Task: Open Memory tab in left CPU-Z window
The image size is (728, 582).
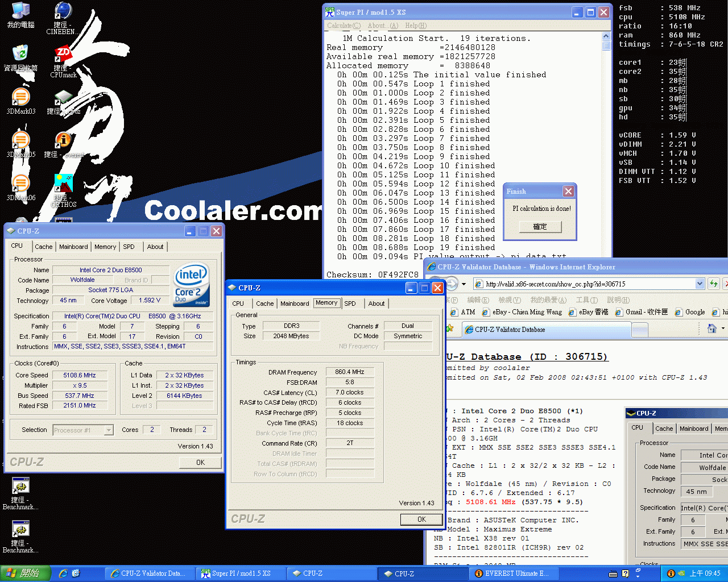Action: (x=105, y=247)
